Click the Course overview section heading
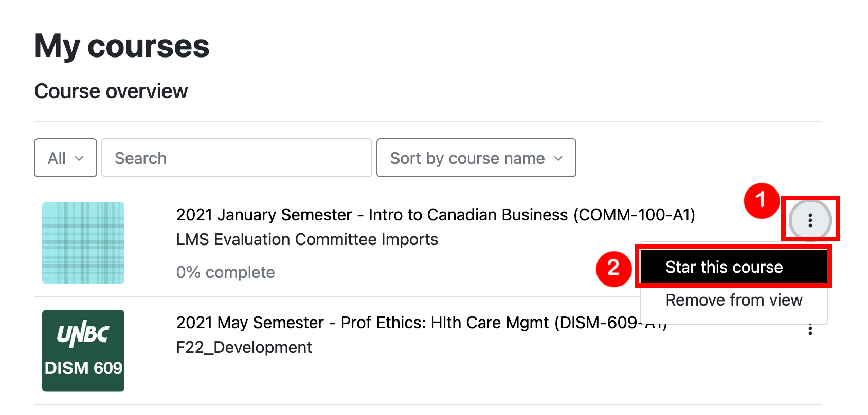 pos(111,91)
